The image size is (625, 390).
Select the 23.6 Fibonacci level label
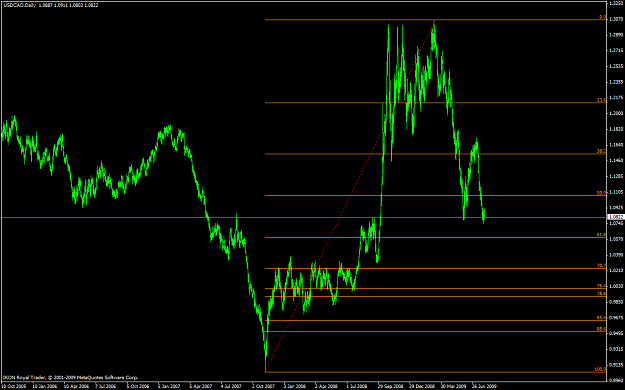pyautogui.click(x=601, y=100)
